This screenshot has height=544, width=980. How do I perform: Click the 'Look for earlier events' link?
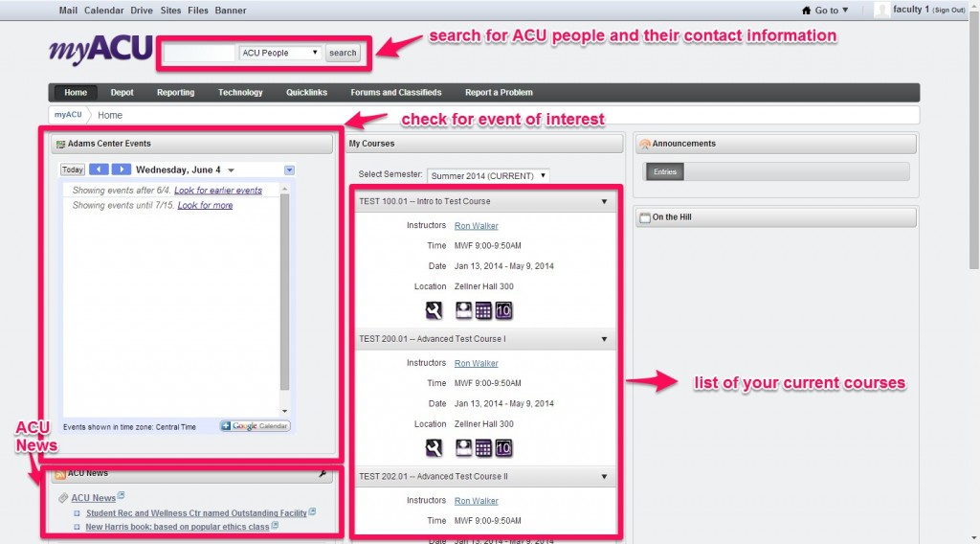(x=217, y=191)
